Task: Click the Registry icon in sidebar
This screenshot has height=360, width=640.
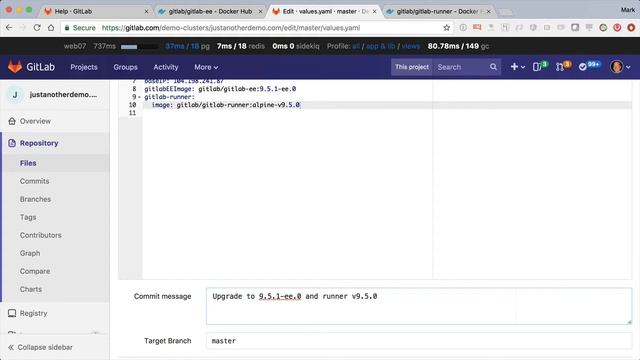Action: click(12, 313)
